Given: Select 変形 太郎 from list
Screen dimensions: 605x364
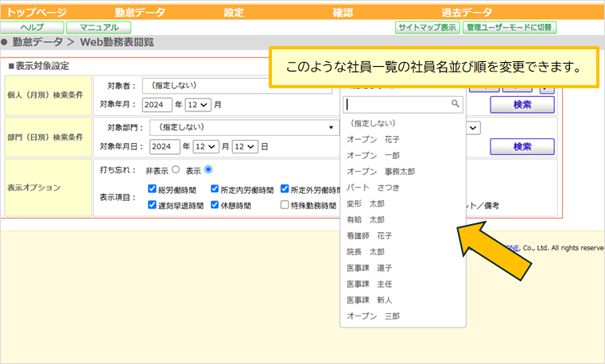Looking at the screenshot, I should 403,203.
